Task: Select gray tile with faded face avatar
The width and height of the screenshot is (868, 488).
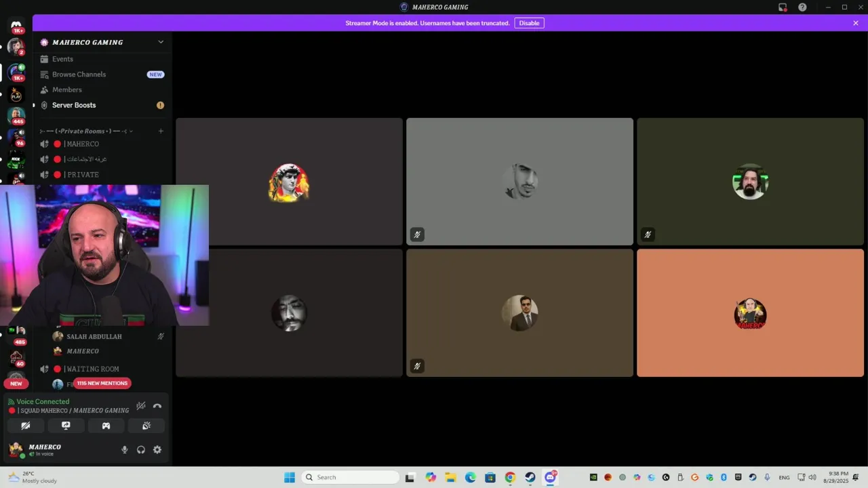Action: pyautogui.click(x=519, y=182)
